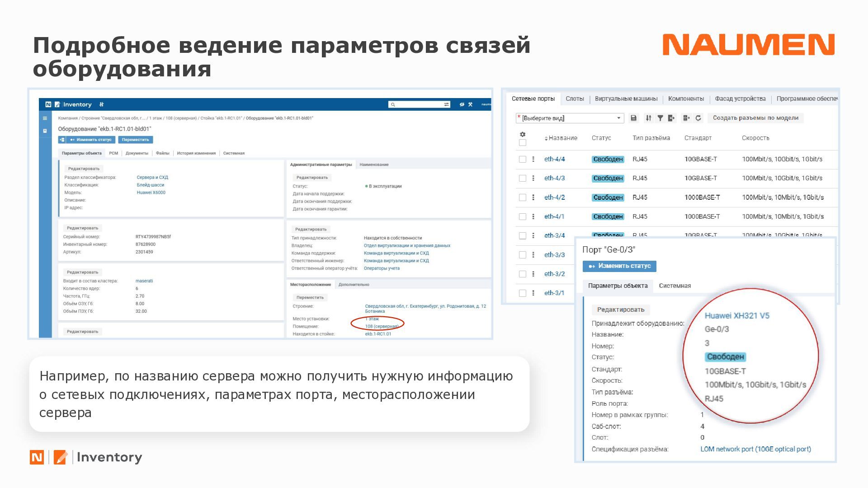868x488 pixels.
Task: Switch to the Слоты tab
Action: pyautogui.click(x=575, y=99)
